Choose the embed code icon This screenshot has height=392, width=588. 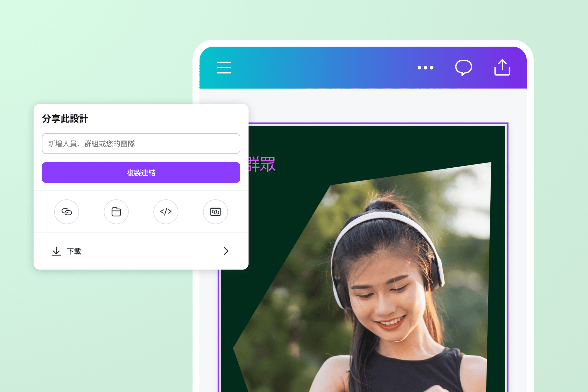166,212
